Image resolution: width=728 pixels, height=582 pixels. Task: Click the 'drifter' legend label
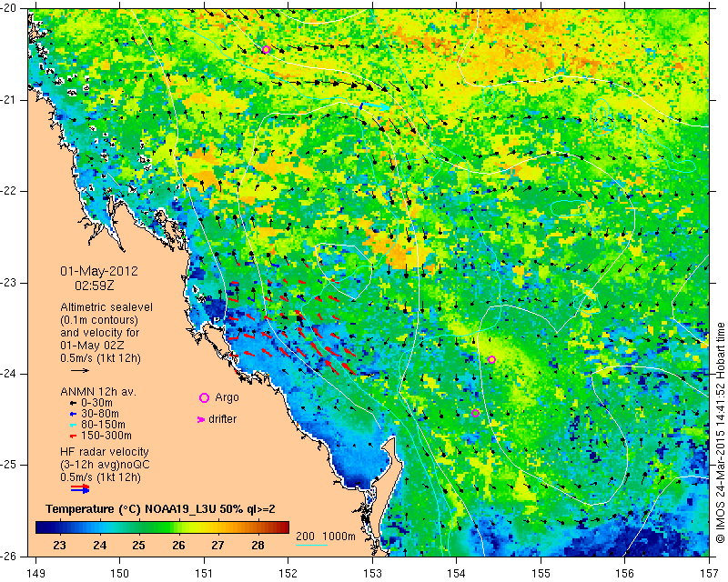click(x=222, y=419)
